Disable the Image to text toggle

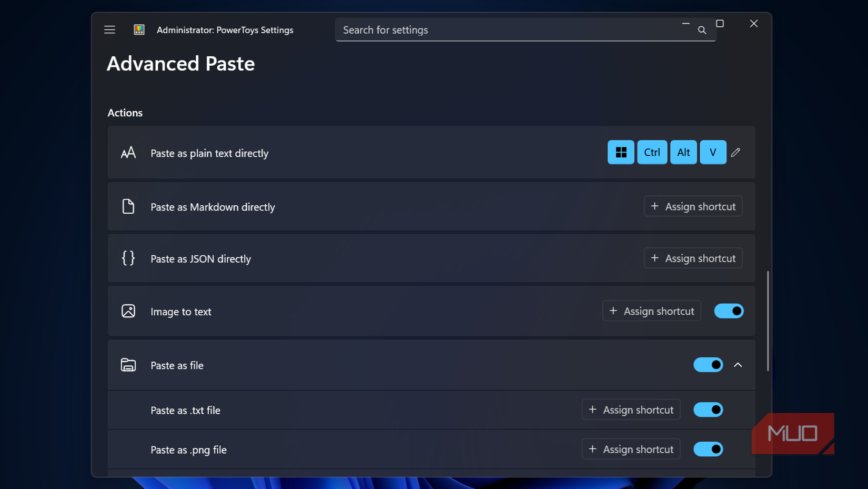[729, 311]
